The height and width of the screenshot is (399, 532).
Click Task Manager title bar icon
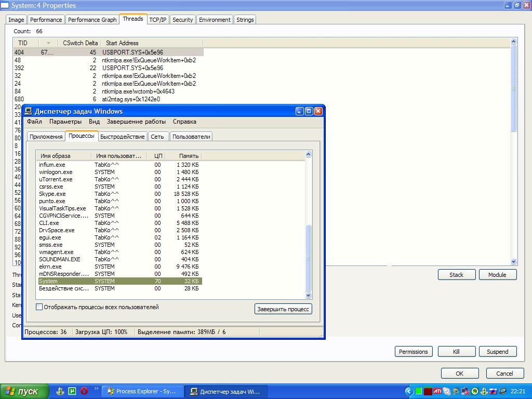click(29, 111)
